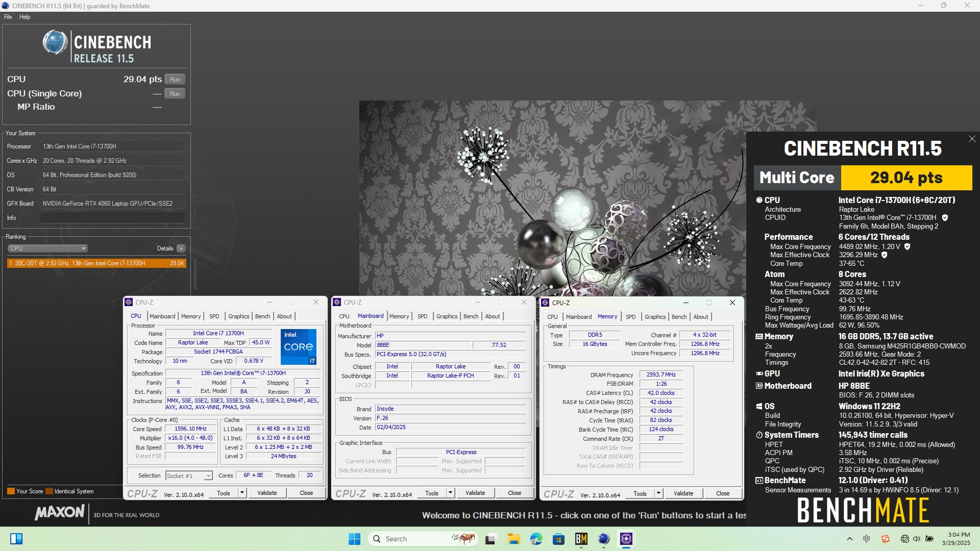Switch to Cinebench via taskbar globe icon
Image resolution: width=980 pixels, height=551 pixels.
(604, 539)
